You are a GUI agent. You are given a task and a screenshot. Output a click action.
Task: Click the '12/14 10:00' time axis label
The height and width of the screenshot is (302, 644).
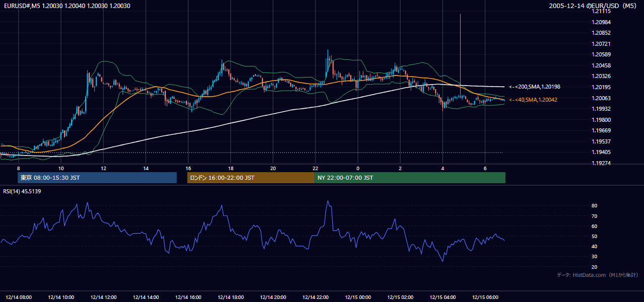(61, 297)
